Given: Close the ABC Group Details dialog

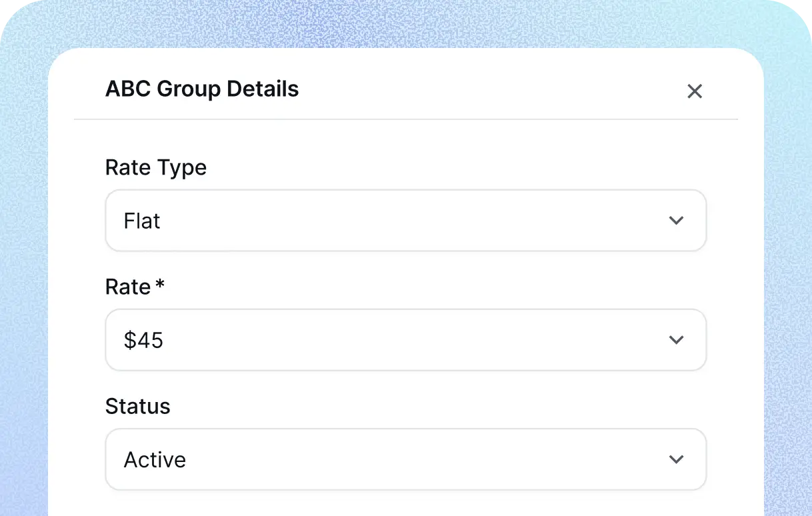Looking at the screenshot, I should tap(695, 91).
